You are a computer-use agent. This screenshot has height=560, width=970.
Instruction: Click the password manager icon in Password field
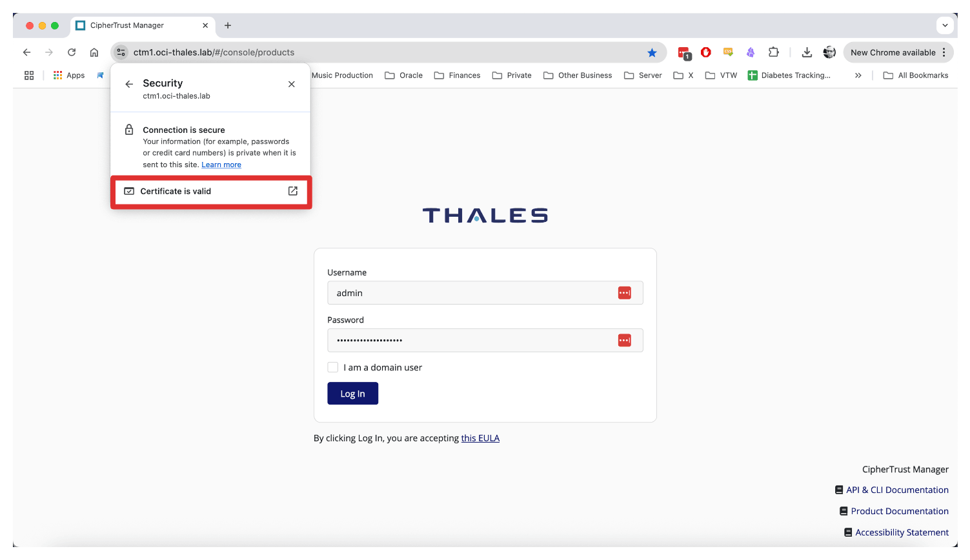coord(625,340)
